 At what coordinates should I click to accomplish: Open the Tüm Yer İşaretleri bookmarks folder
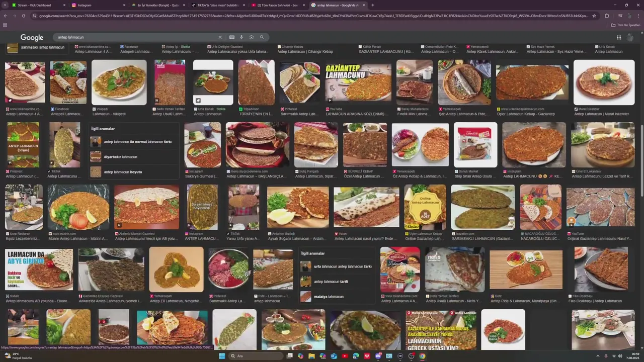(x=625, y=25)
